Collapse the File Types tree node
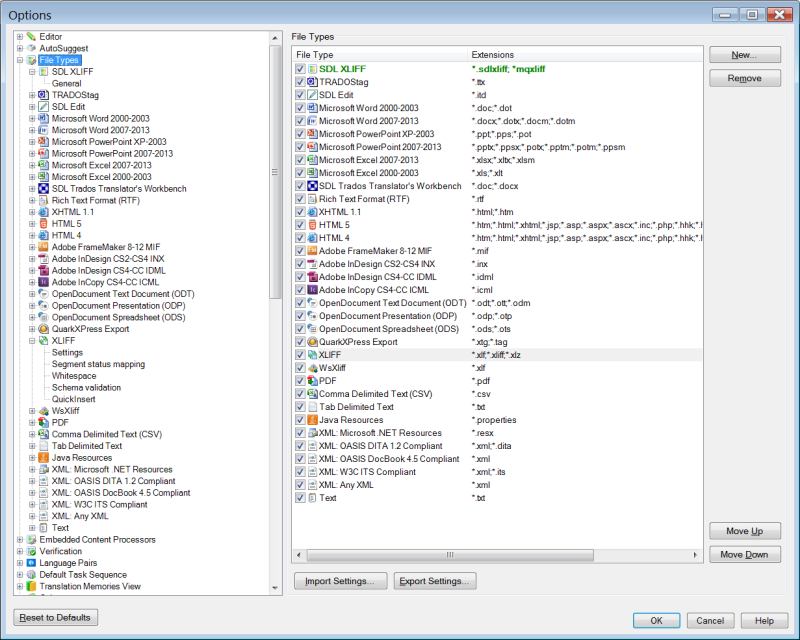This screenshot has height=640, width=800. (20, 60)
